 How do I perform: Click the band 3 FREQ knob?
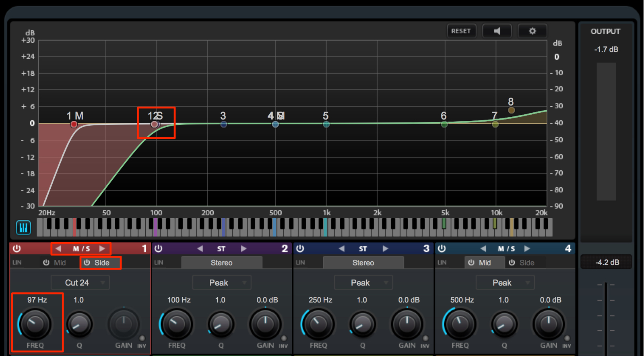(318, 324)
